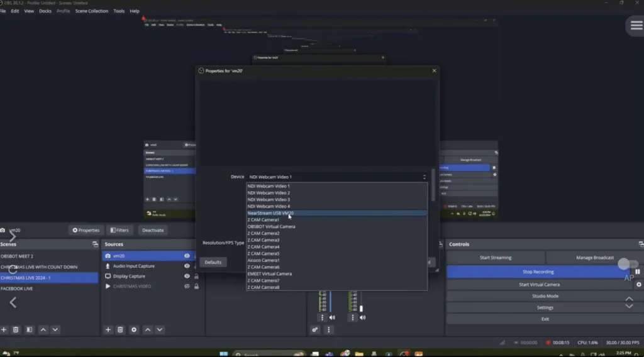Open virtual camera settings gear icon

tap(639, 284)
